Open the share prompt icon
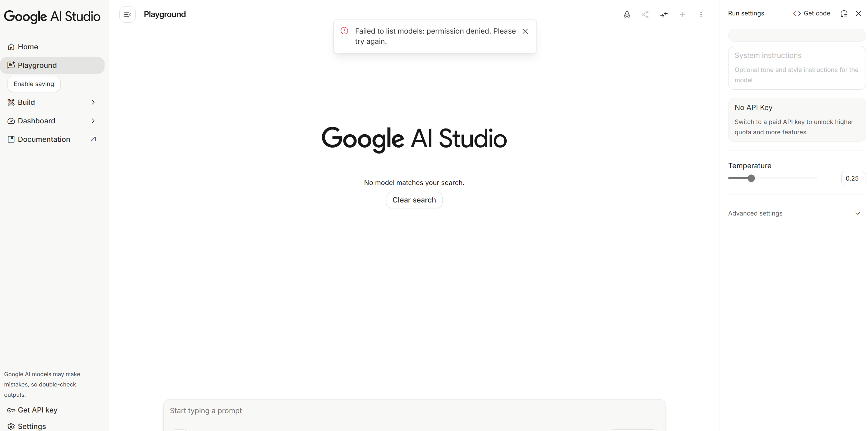 click(x=646, y=14)
